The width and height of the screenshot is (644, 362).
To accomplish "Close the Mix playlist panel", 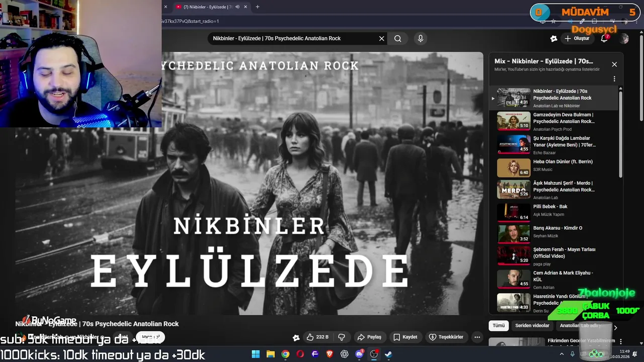I will pyautogui.click(x=614, y=64).
